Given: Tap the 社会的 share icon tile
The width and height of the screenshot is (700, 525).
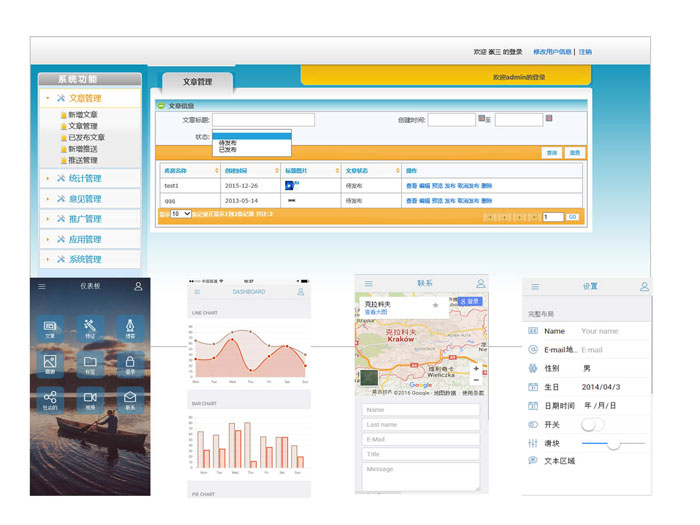Looking at the screenshot, I should point(50,400).
